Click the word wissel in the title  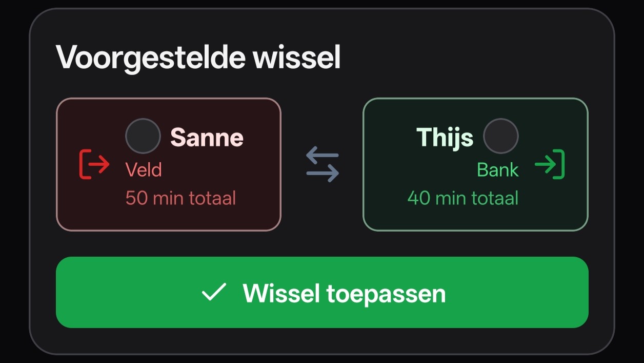[x=296, y=57]
